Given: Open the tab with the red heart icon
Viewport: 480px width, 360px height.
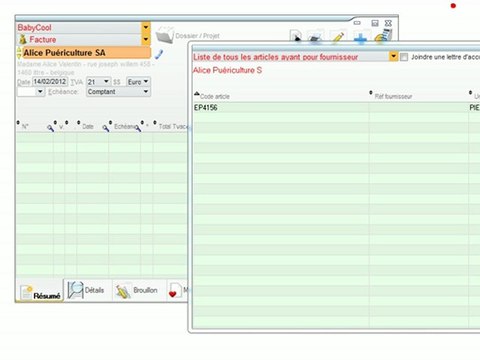Looking at the screenshot, I should click(x=177, y=290).
